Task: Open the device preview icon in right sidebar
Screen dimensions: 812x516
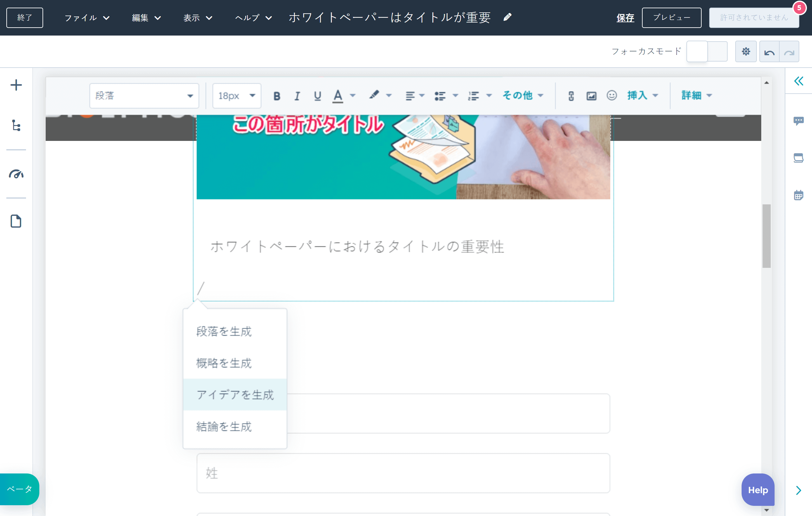Action: pyautogui.click(x=798, y=158)
